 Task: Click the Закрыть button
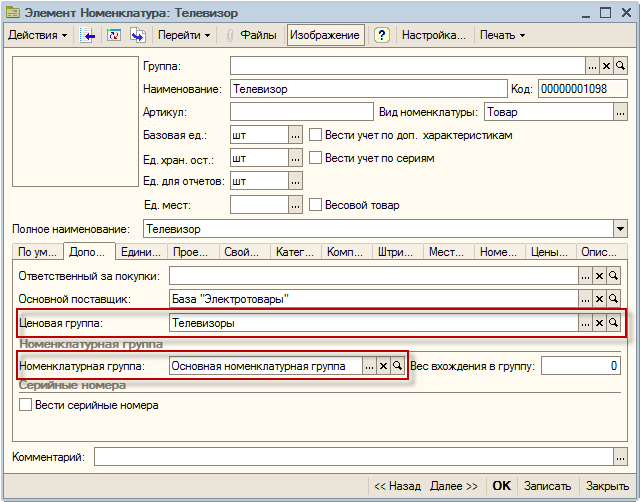[x=607, y=486]
